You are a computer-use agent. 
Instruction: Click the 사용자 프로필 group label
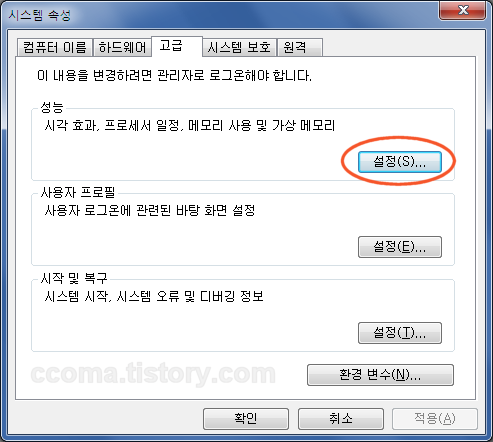(x=78, y=192)
